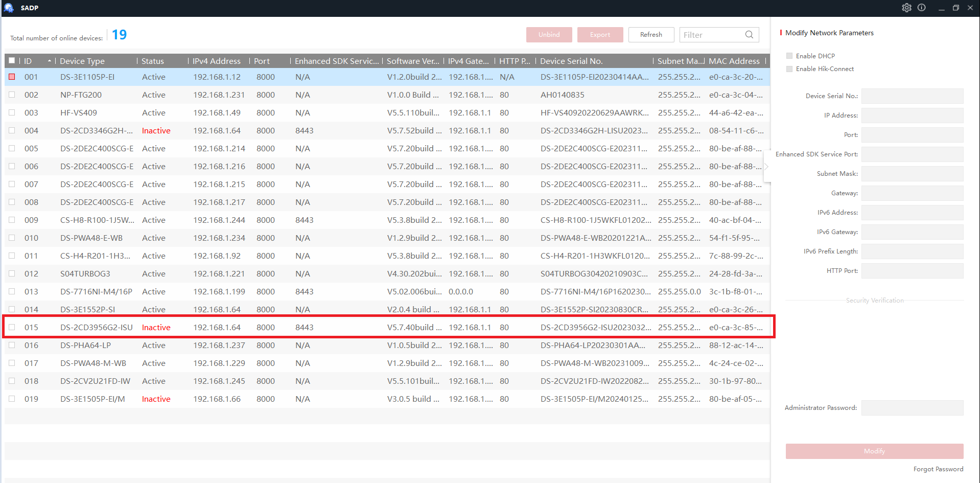Open the Forgot Password link
The width and height of the screenshot is (980, 483).
pyautogui.click(x=938, y=469)
